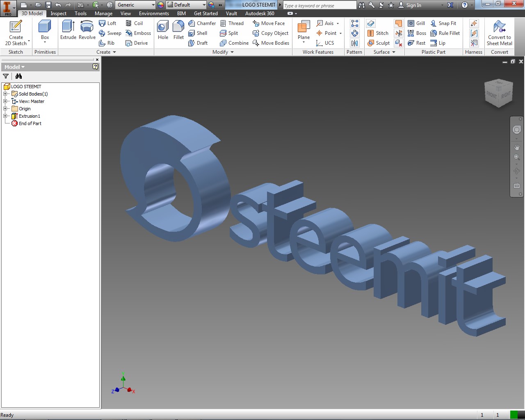Choose the Loft tool

point(108,23)
